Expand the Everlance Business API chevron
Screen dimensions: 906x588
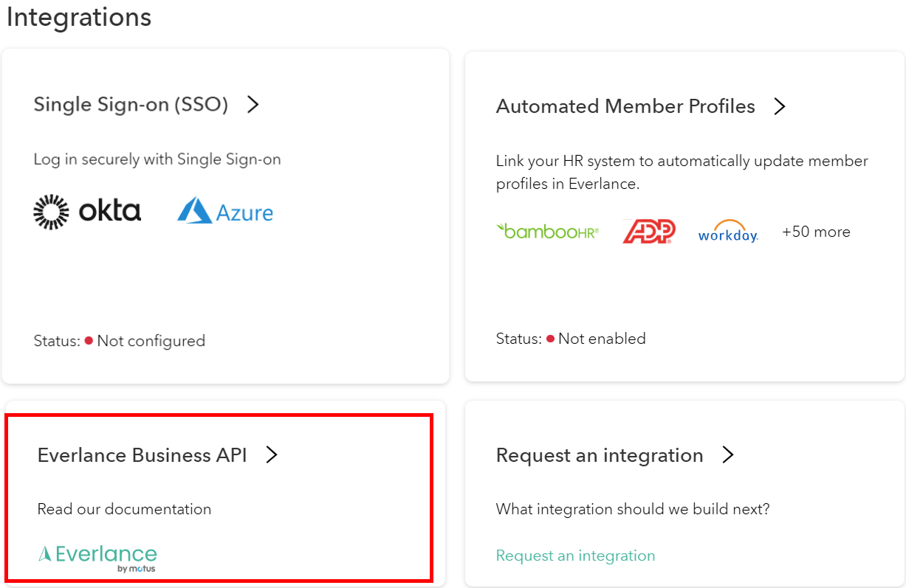pyautogui.click(x=272, y=455)
